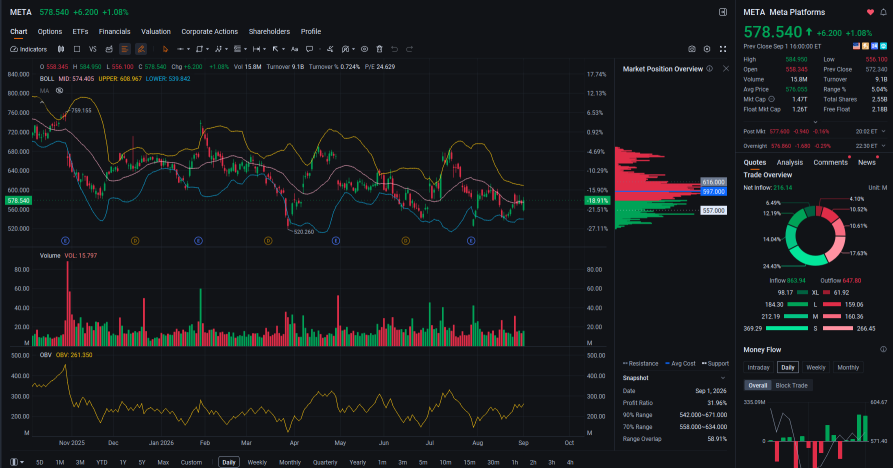The width and height of the screenshot is (893, 468).
Task: Select the comment bubble annotation tool
Action: click(x=309, y=50)
